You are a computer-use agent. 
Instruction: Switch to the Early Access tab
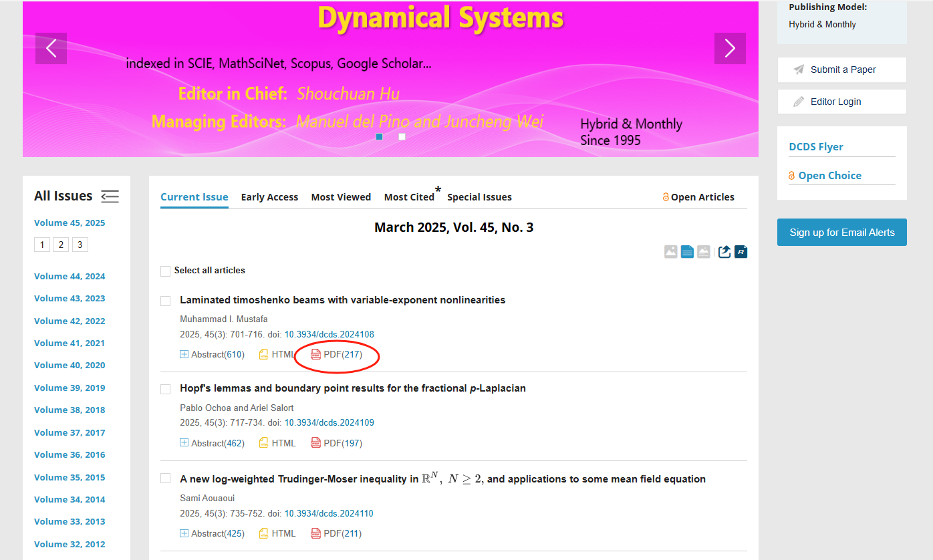pos(269,197)
